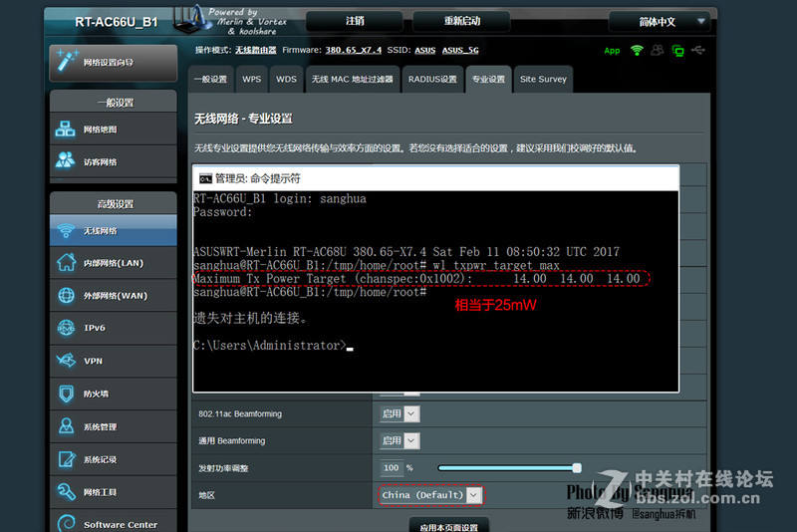Click the 网络地图 network map icon
The image size is (797, 532).
tap(65, 130)
